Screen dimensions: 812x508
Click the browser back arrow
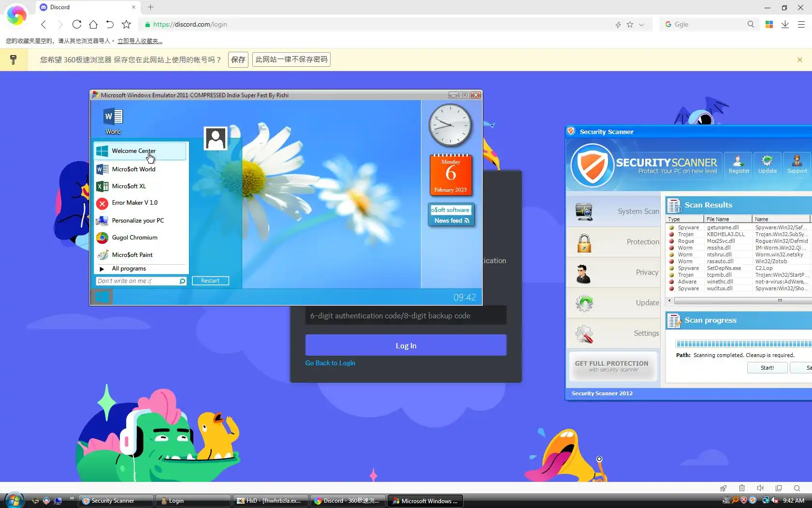[x=43, y=24]
